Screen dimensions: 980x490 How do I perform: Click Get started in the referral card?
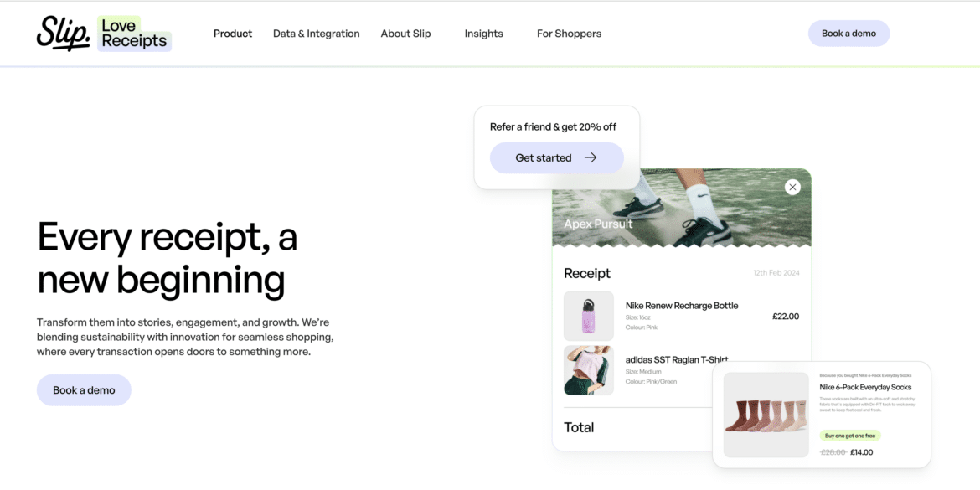tap(543, 157)
